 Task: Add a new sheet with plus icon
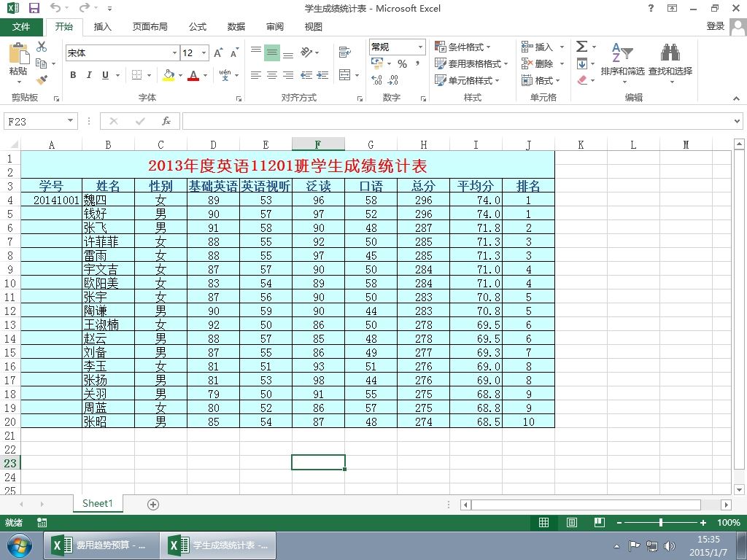click(x=153, y=505)
